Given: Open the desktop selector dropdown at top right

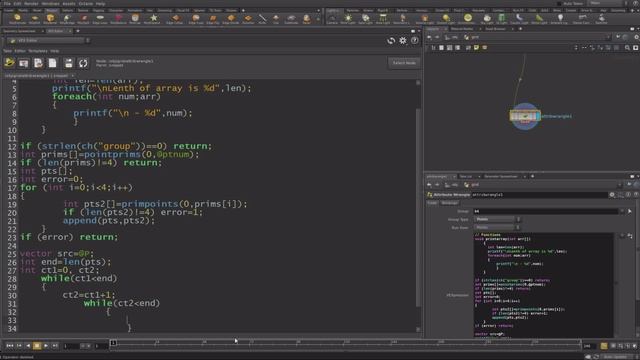Looking at the screenshot, I should pos(608,3).
